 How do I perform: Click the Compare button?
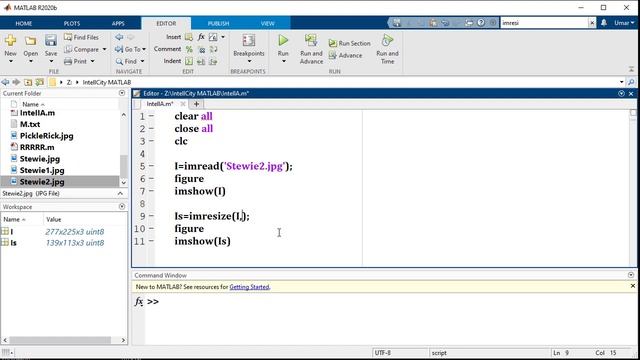81,49
